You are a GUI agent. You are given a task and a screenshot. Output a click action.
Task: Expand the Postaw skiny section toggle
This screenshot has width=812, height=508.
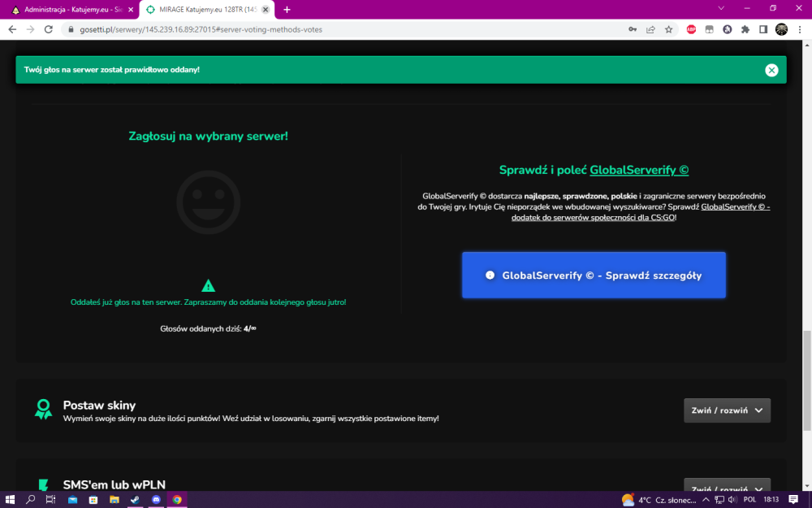[x=727, y=410]
